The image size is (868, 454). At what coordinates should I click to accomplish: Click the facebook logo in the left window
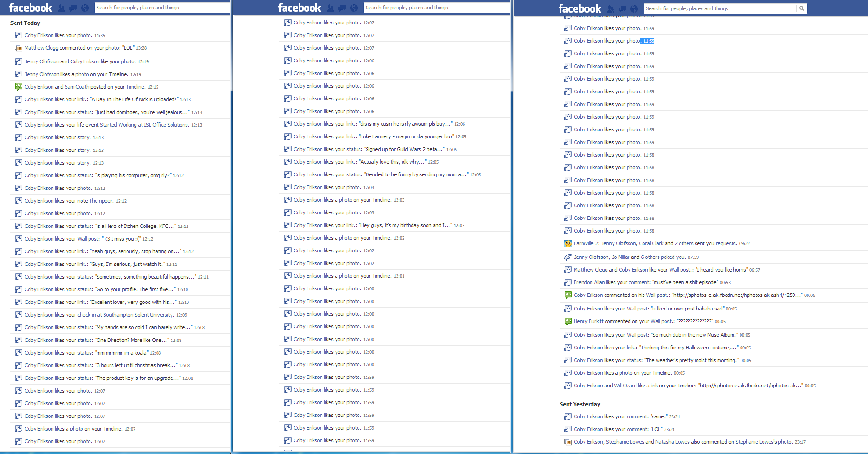(30, 8)
